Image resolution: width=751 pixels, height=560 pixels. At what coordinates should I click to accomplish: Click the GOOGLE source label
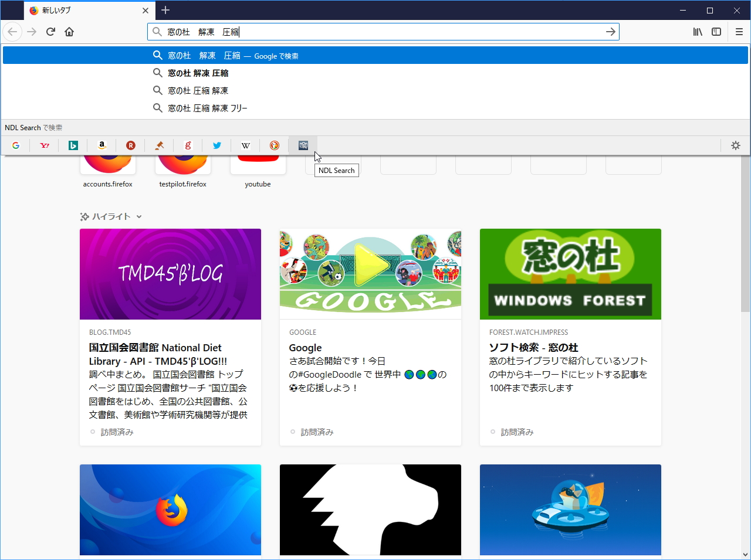point(303,332)
